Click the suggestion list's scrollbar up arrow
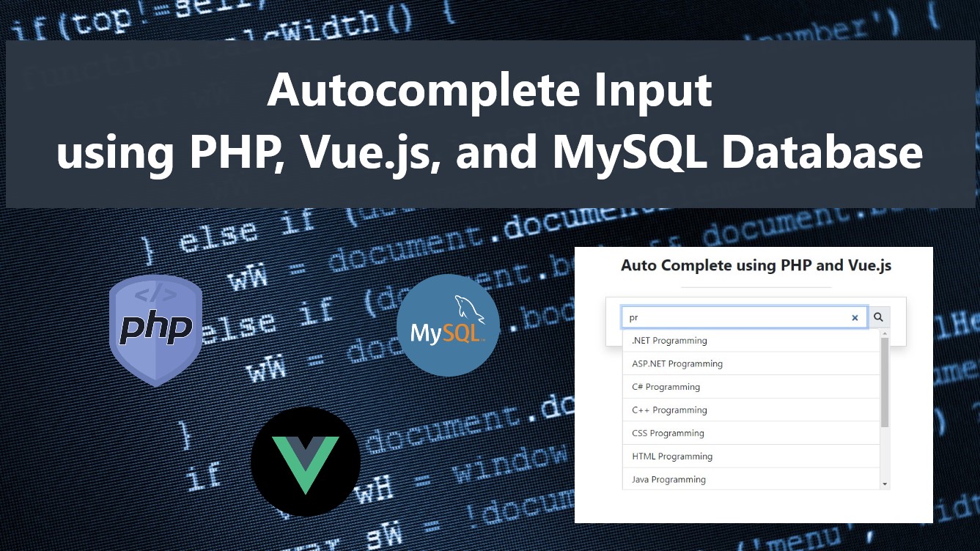980x551 pixels. [885, 335]
